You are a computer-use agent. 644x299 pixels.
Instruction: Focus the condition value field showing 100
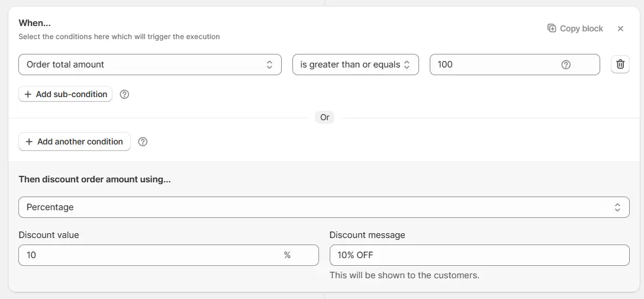494,65
